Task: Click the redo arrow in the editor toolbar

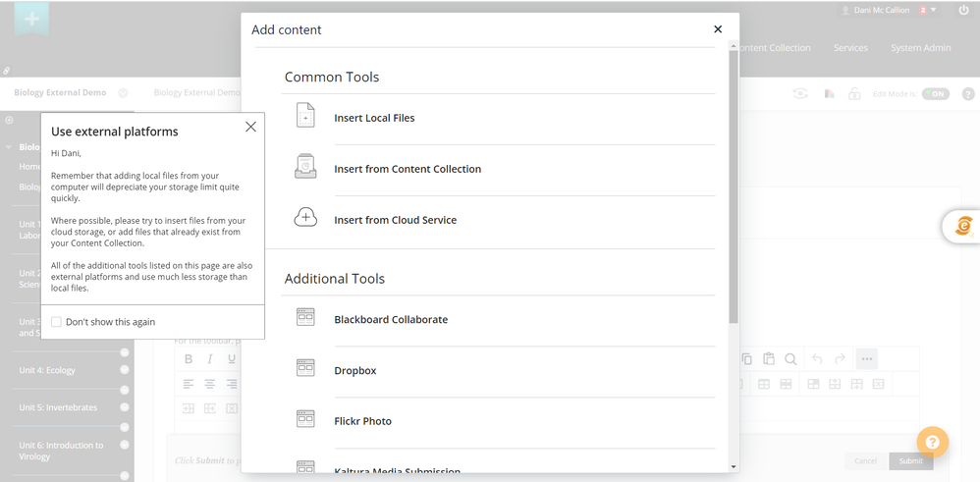Action: click(840, 359)
